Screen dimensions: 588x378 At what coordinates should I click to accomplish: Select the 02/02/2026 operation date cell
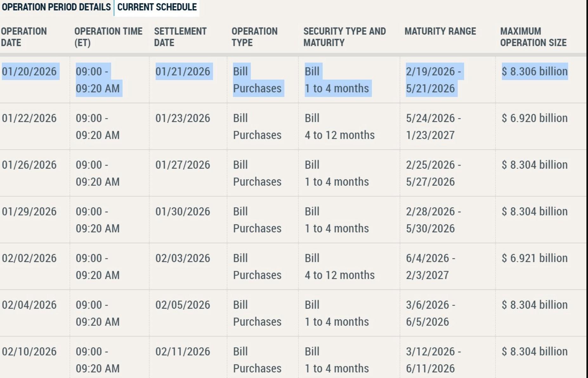(29, 258)
